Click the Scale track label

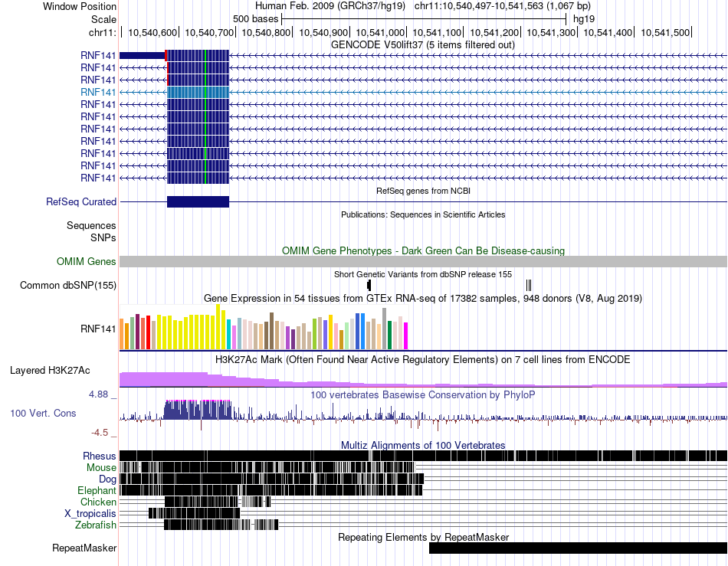103,19
